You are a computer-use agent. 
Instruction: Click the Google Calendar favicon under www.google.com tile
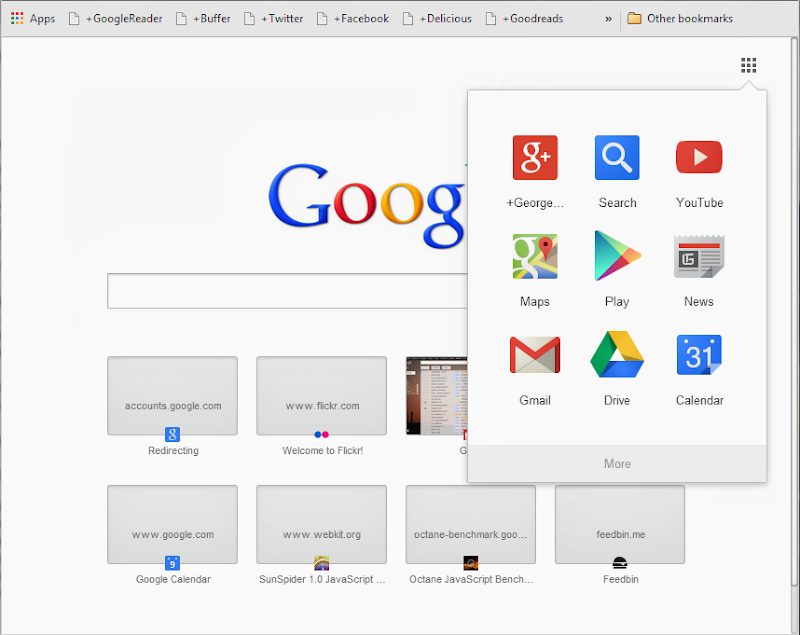172,563
